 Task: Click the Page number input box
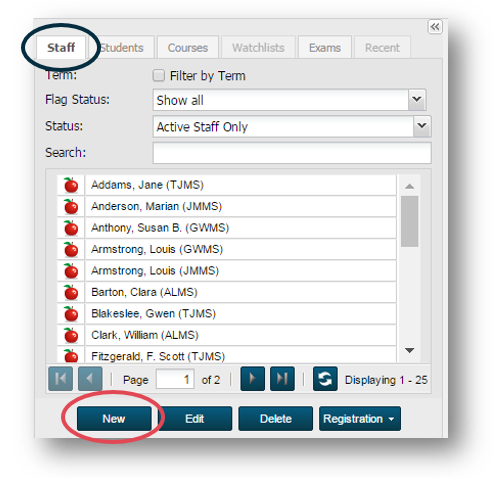pos(175,379)
